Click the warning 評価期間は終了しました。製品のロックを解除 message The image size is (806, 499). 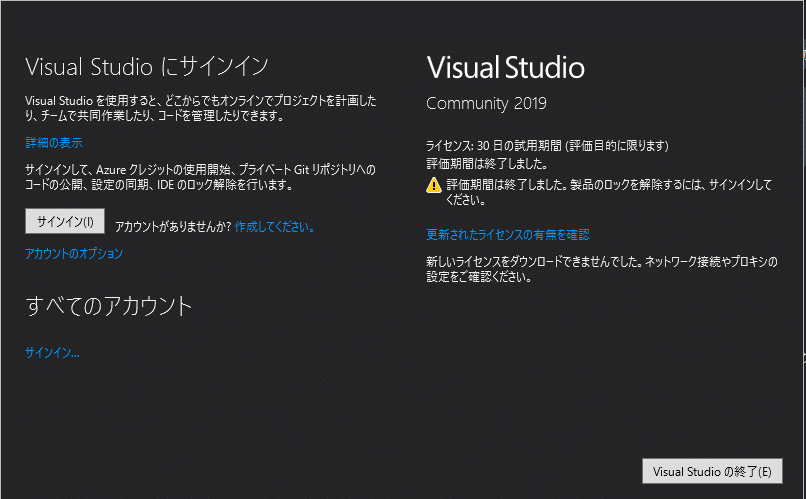tap(609, 192)
